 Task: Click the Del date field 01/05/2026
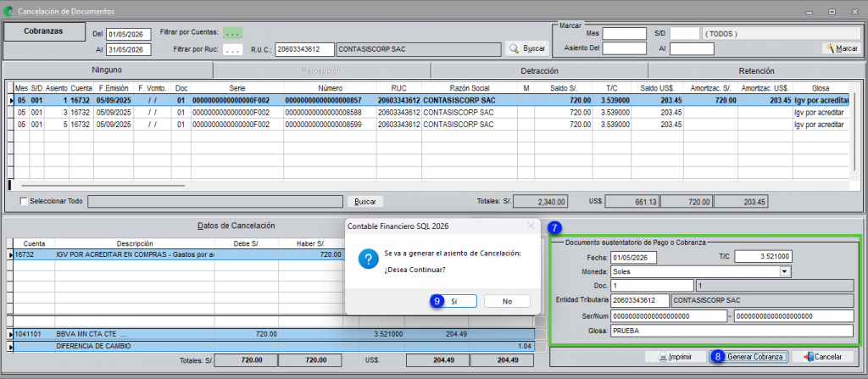click(x=129, y=35)
